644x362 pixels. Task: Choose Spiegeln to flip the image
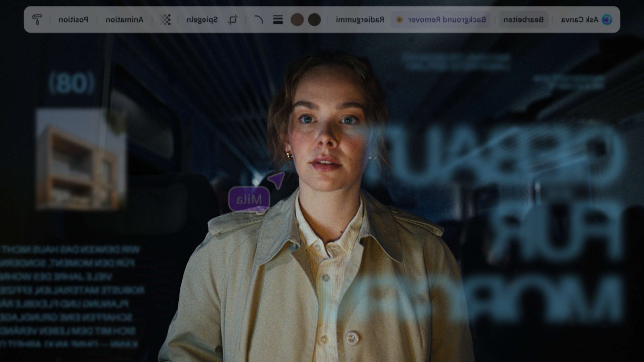(x=202, y=19)
